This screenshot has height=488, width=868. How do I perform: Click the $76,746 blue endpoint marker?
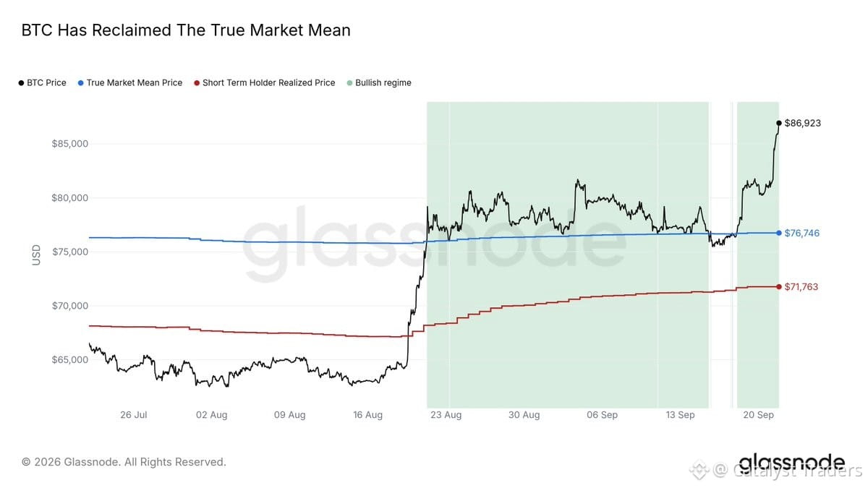click(779, 233)
